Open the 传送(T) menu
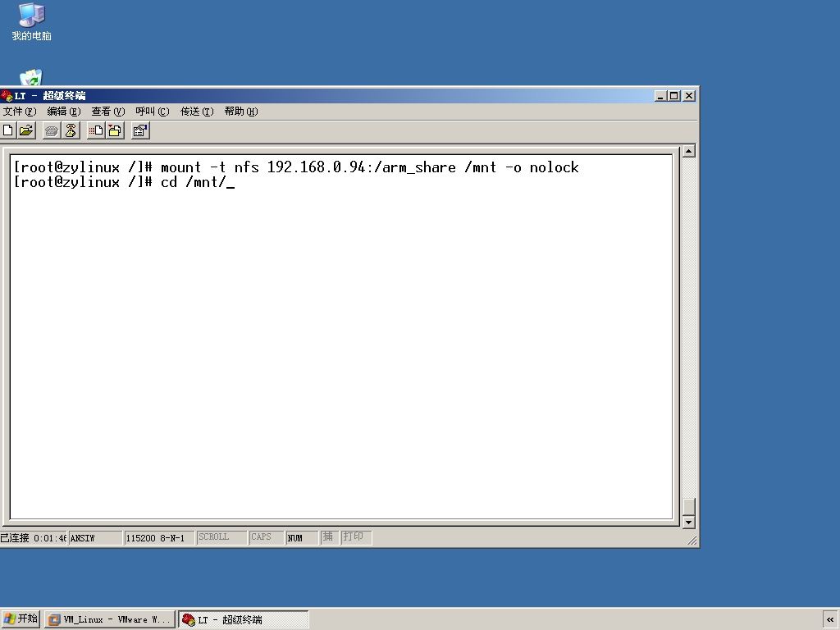The height and width of the screenshot is (630, 840). pos(197,112)
